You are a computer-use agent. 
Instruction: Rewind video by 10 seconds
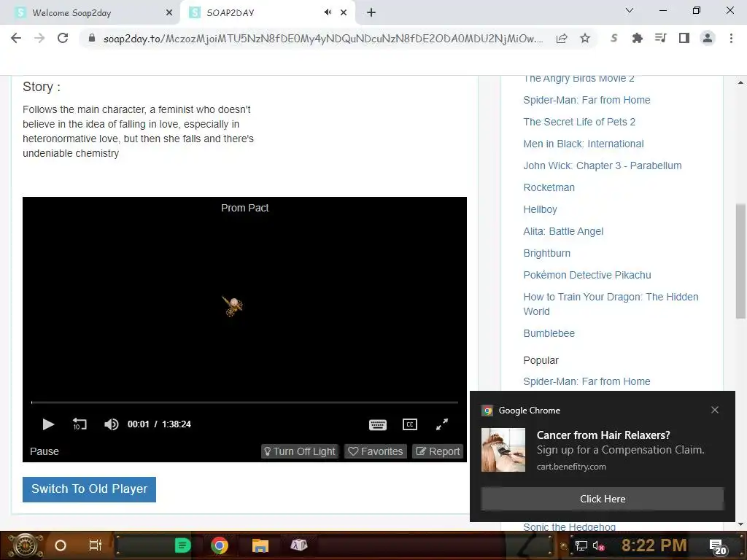[x=80, y=424]
